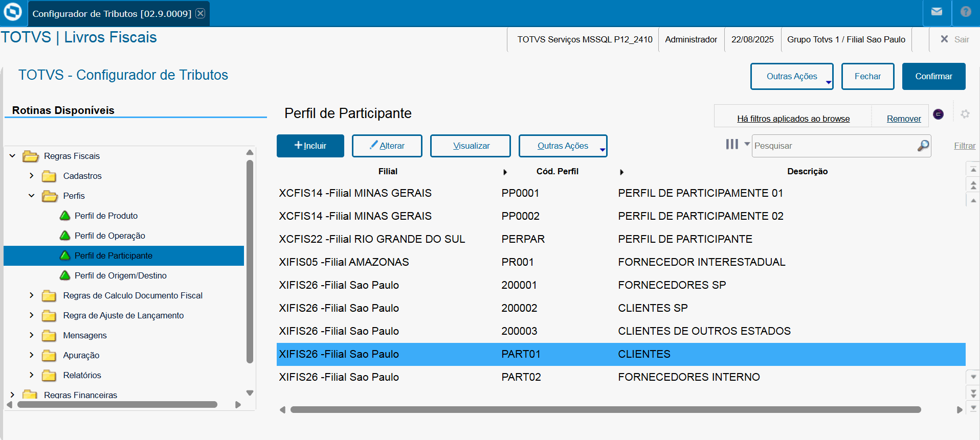Viewport: 980px width, 440px height.
Task: Click the magnifier search icon
Action: click(923, 146)
